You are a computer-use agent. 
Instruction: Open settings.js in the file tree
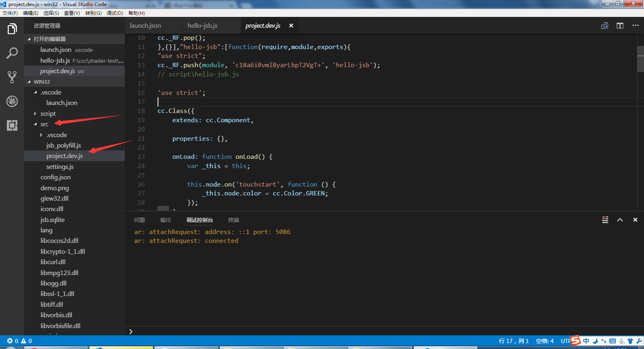coord(74,167)
